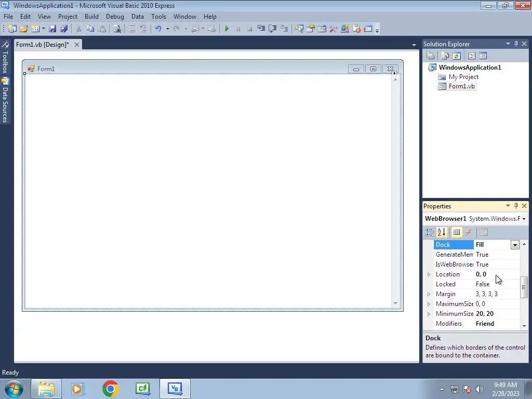The image size is (532, 399).
Task: Open the Toolbox side tab
Action: coord(5,57)
